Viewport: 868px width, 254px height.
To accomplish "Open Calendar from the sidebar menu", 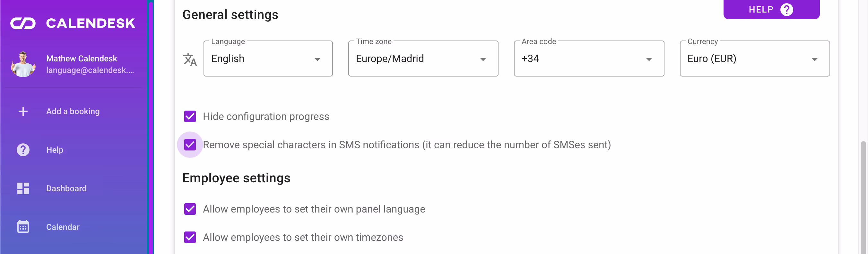I will (63, 227).
